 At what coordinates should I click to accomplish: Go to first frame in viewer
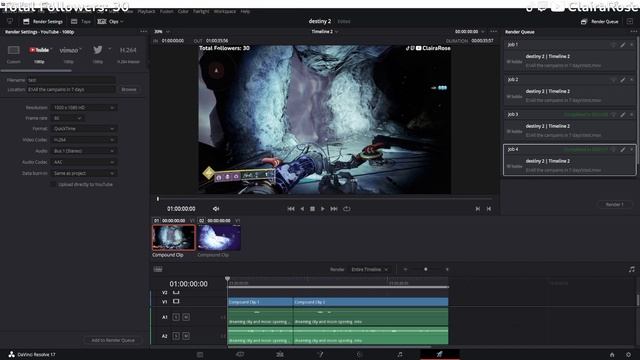(x=291, y=209)
